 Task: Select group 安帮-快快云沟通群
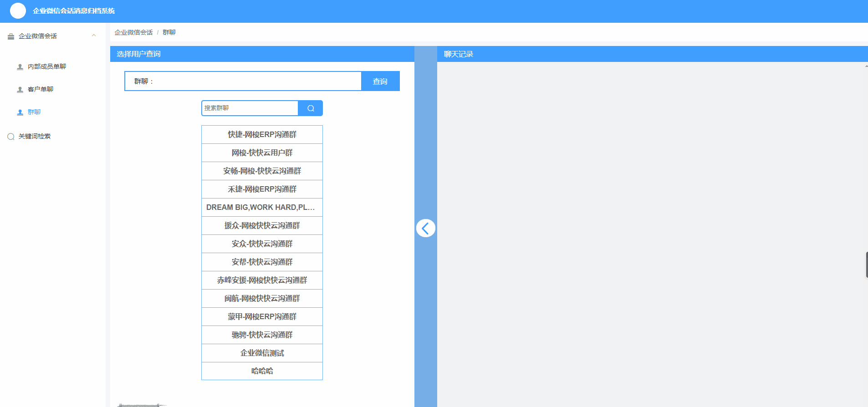(x=262, y=262)
